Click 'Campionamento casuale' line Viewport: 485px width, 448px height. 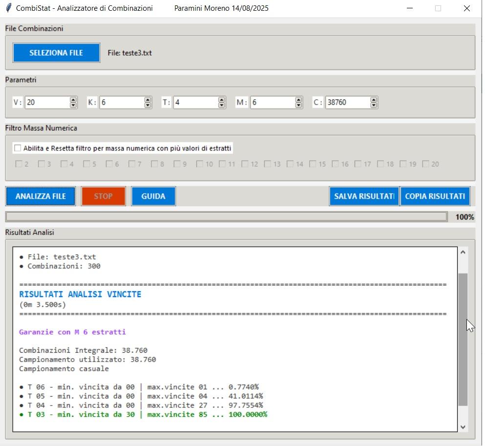63,369
